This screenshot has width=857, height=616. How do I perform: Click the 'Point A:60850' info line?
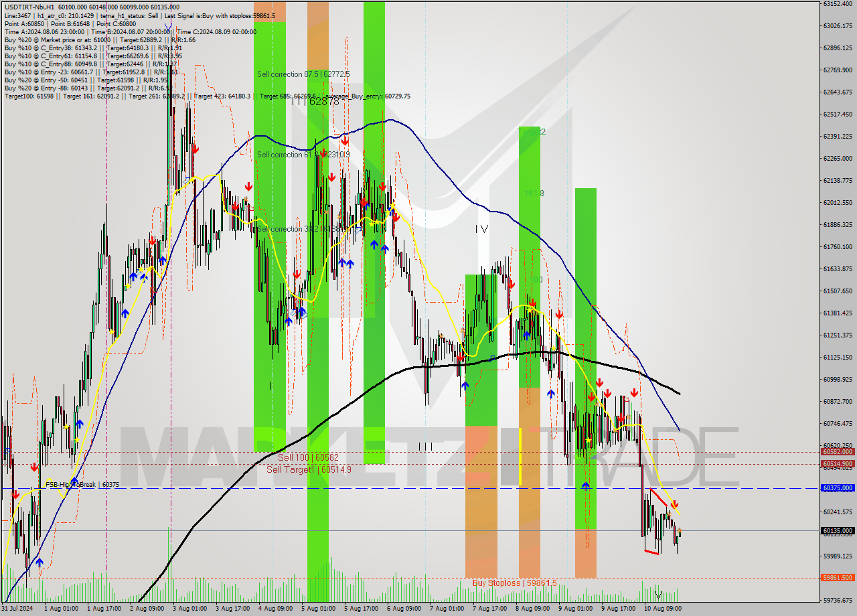[69, 23]
